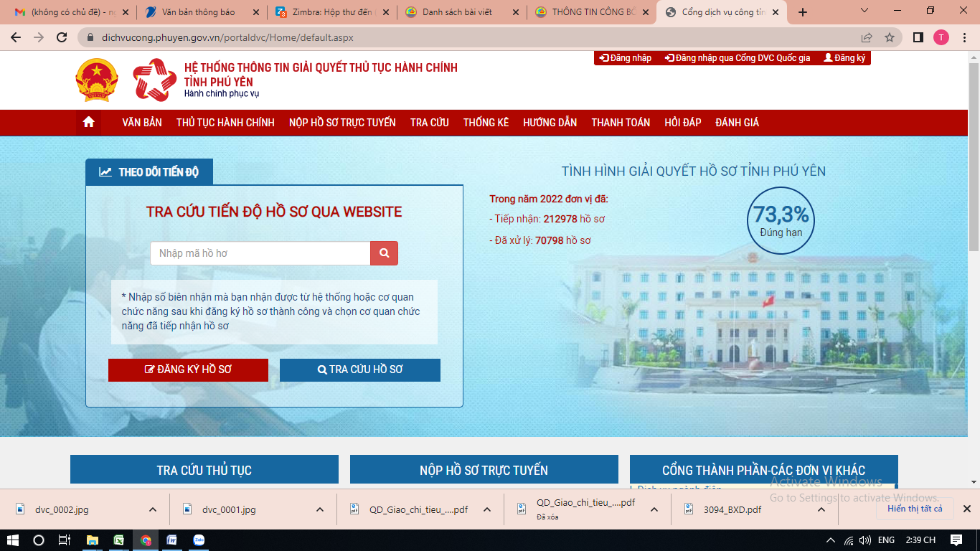Open the VĂN BẢN menu

[142, 123]
